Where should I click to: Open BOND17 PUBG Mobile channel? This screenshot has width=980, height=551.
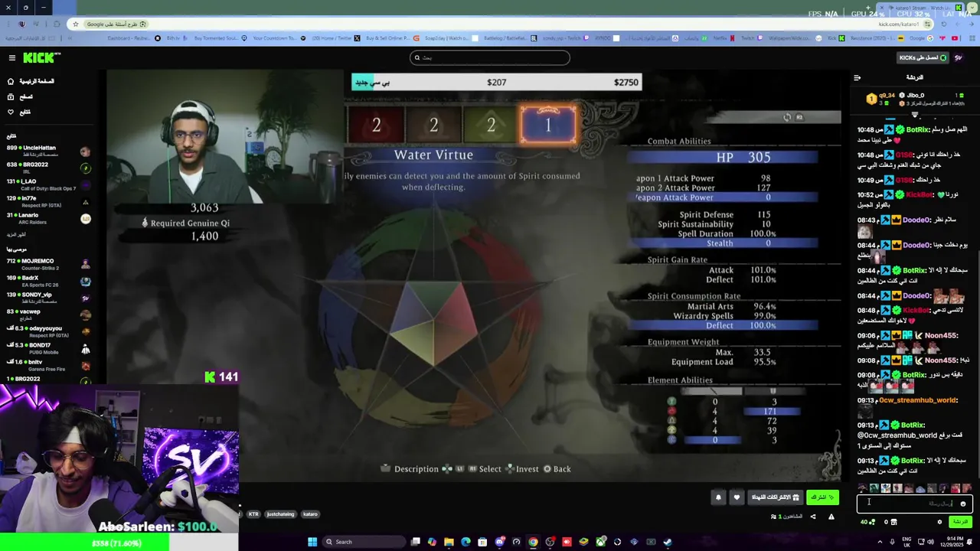[x=47, y=348]
